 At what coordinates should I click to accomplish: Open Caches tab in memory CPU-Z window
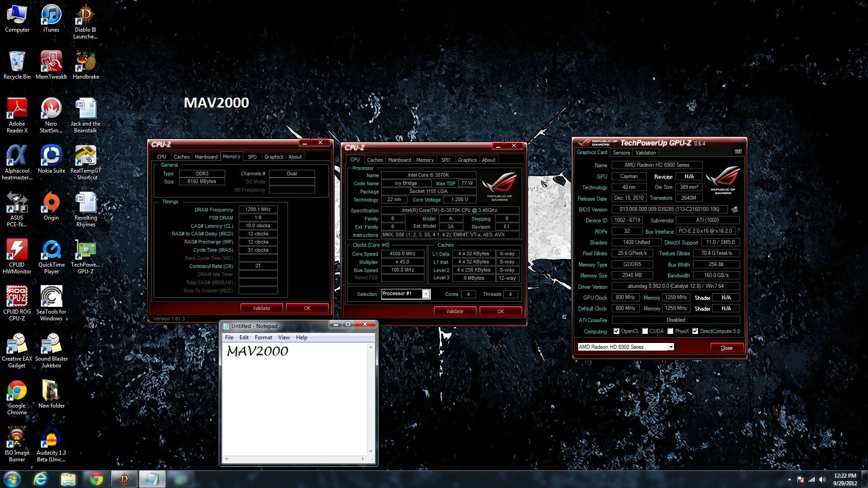coord(181,157)
